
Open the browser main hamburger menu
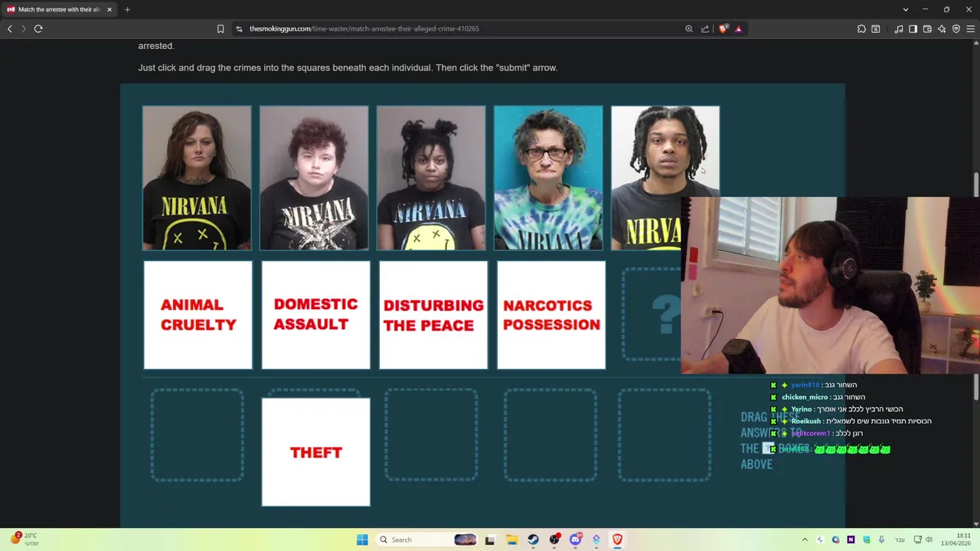click(971, 28)
